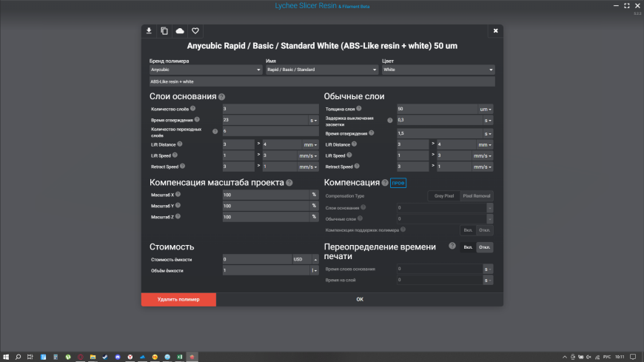Select Grey Pixel compensation type
Viewport: 644px width, 362px height.
(444, 196)
